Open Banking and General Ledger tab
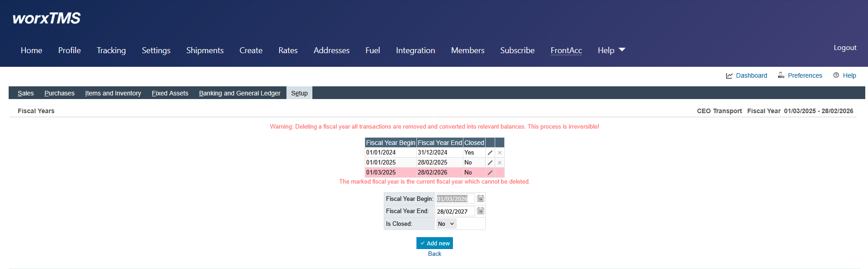The height and width of the screenshot is (269, 868). pos(240,93)
